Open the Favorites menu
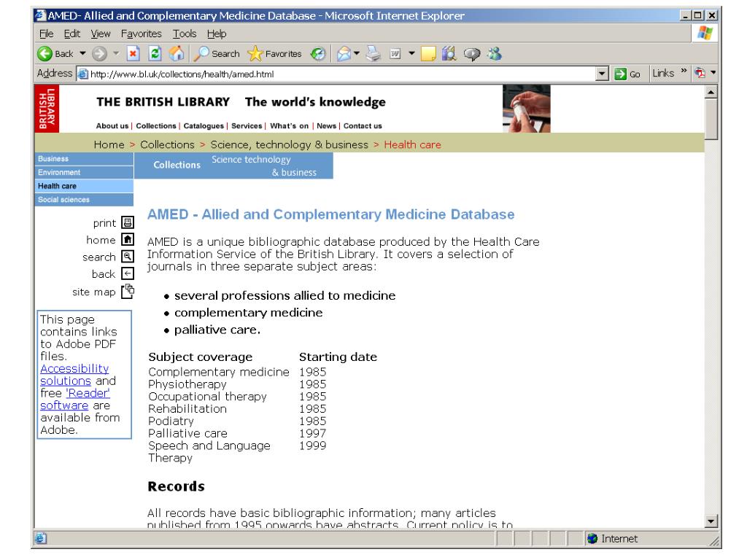The height and width of the screenshot is (560, 747). coord(141,34)
